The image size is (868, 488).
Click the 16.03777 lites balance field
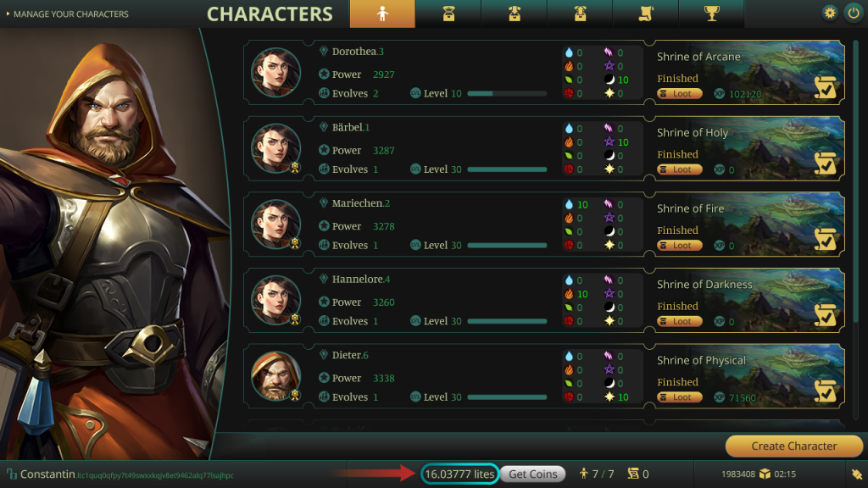[x=460, y=474]
